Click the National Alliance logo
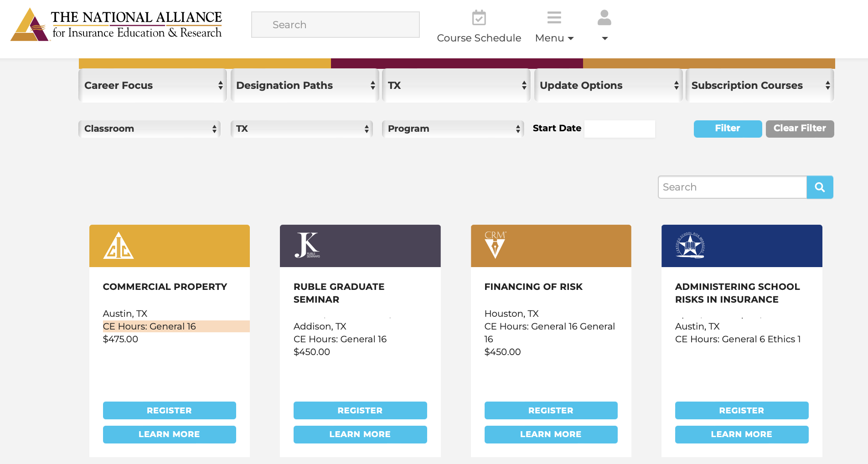The height and width of the screenshot is (464, 868). coord(116,25)
